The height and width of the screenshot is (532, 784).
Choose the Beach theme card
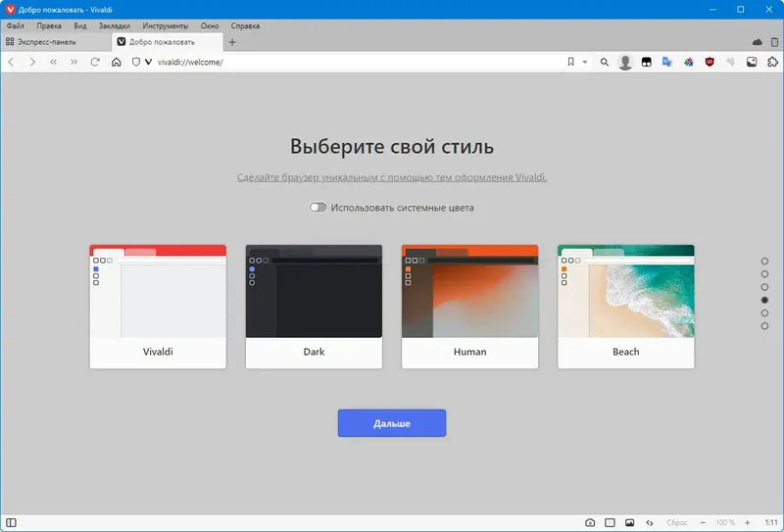click(x=626, y=307)
